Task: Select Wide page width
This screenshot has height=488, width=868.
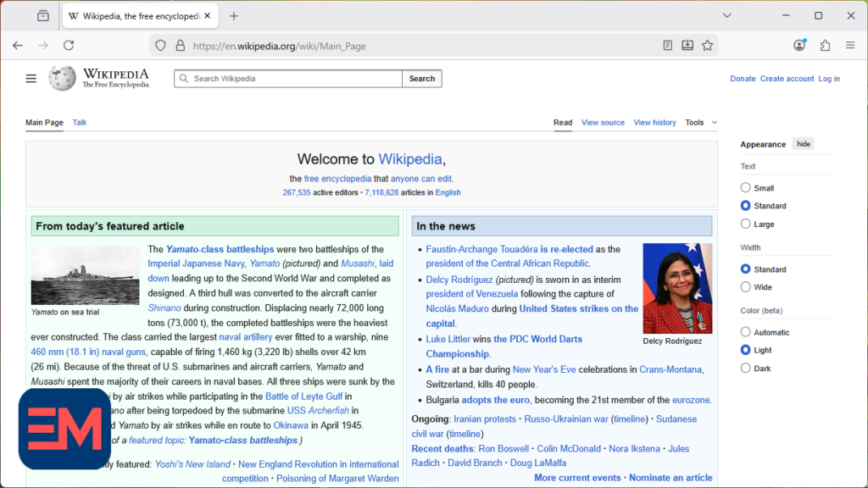Action: 746,287
